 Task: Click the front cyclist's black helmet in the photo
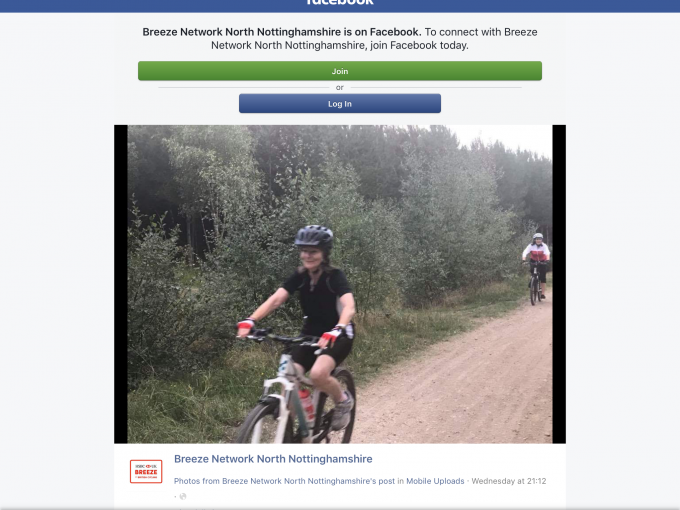(314, 236)
